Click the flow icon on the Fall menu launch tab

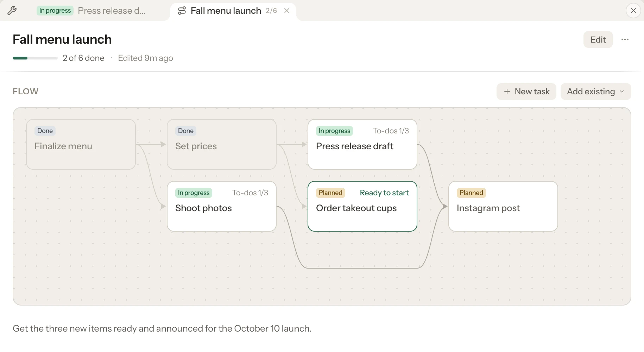(182, 11)
